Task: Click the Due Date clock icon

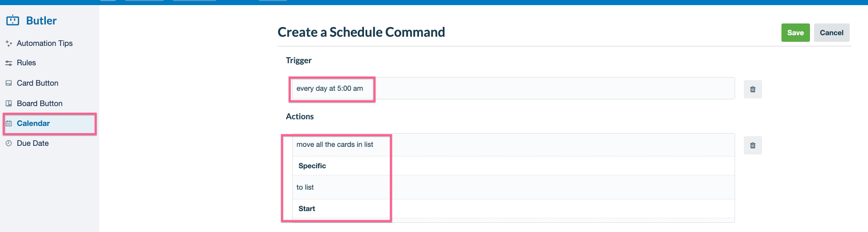Action: click(9, 143)
